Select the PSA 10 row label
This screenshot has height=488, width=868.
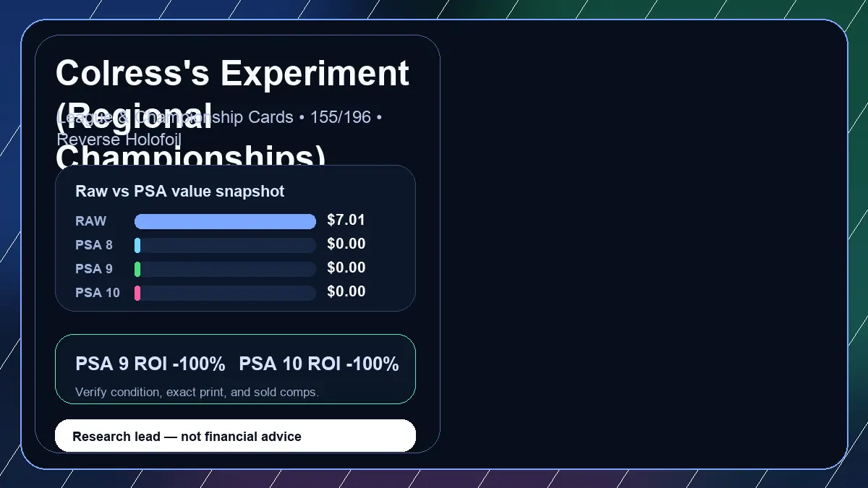(98, 293)
